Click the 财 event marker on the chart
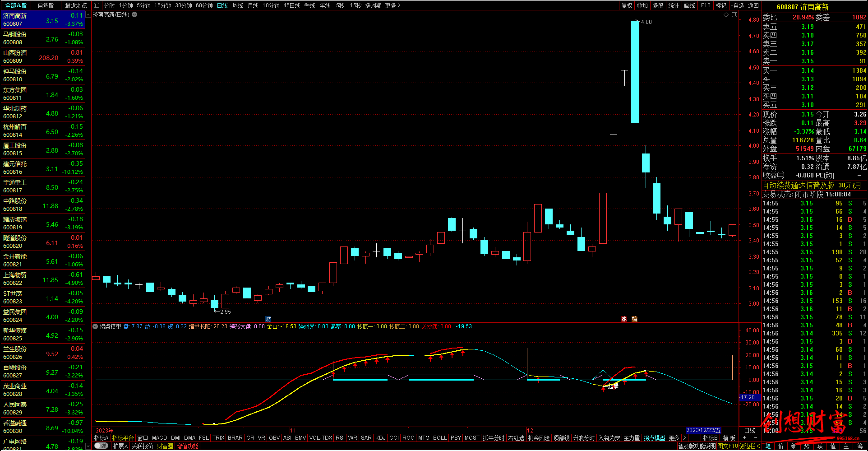Image resolution: width=868 pixels, height=451 pixels. 268,319
